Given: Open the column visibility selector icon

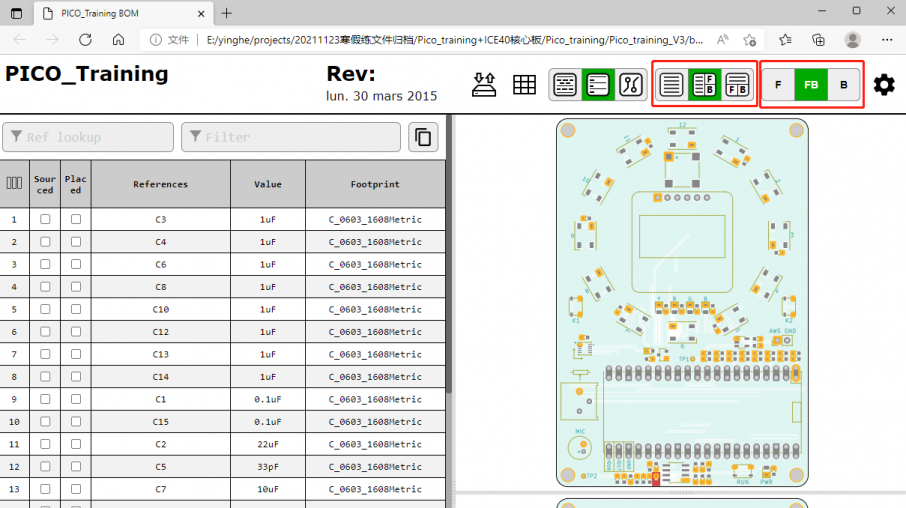Looking at the screenshot, I should coord(14,184).
